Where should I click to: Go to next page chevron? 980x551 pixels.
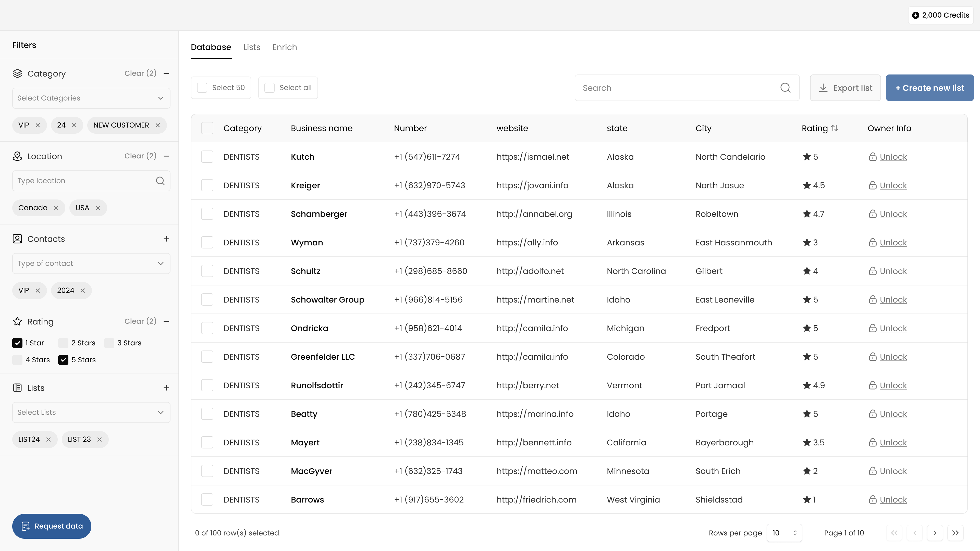935,533
